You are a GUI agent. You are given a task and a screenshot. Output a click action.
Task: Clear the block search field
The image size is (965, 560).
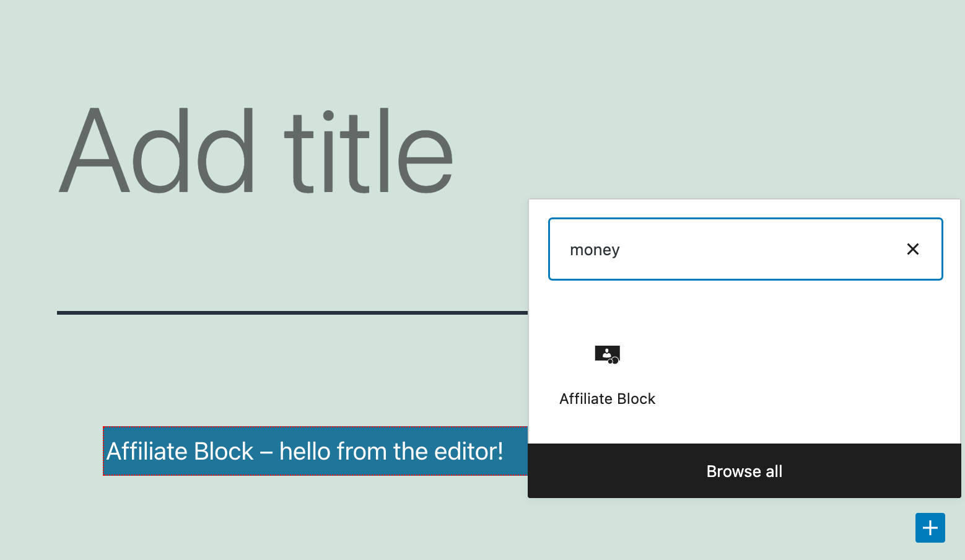click(912, 249)
